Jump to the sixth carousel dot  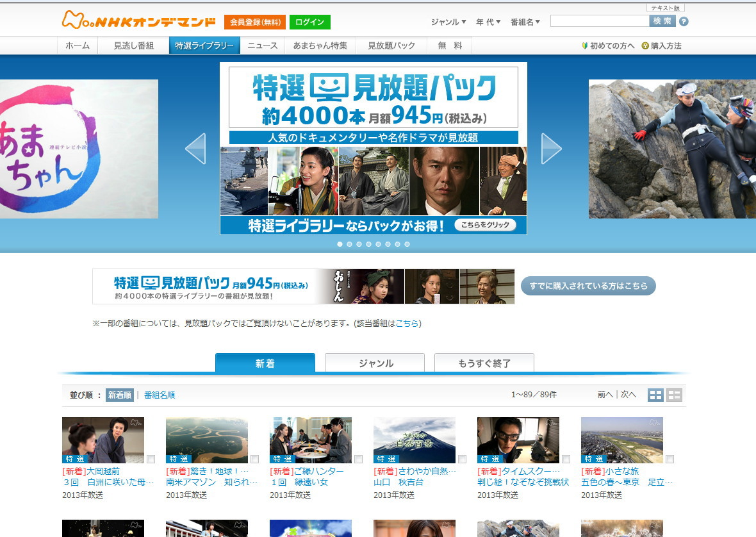388,244
